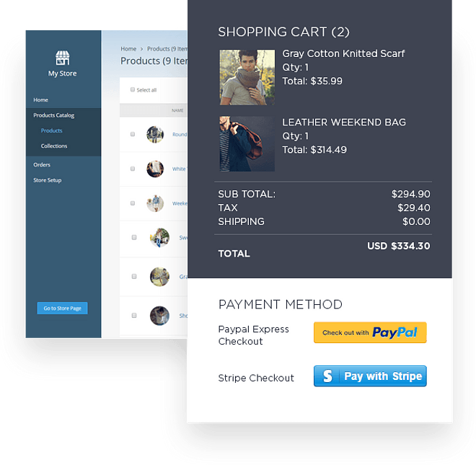Check the box for the Round product row
Screen dimensions: 476x465
(133, 134)
